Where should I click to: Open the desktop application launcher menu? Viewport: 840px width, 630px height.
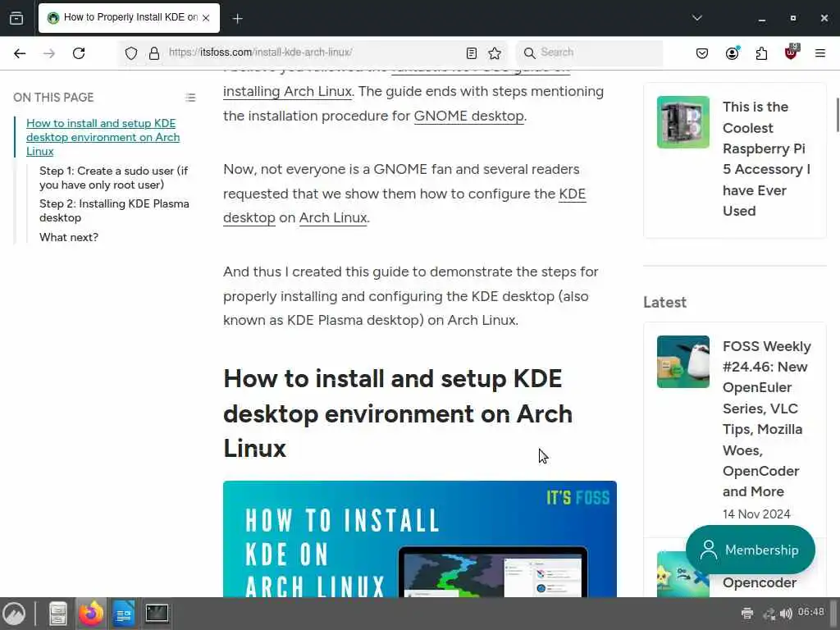pos(15,614)
